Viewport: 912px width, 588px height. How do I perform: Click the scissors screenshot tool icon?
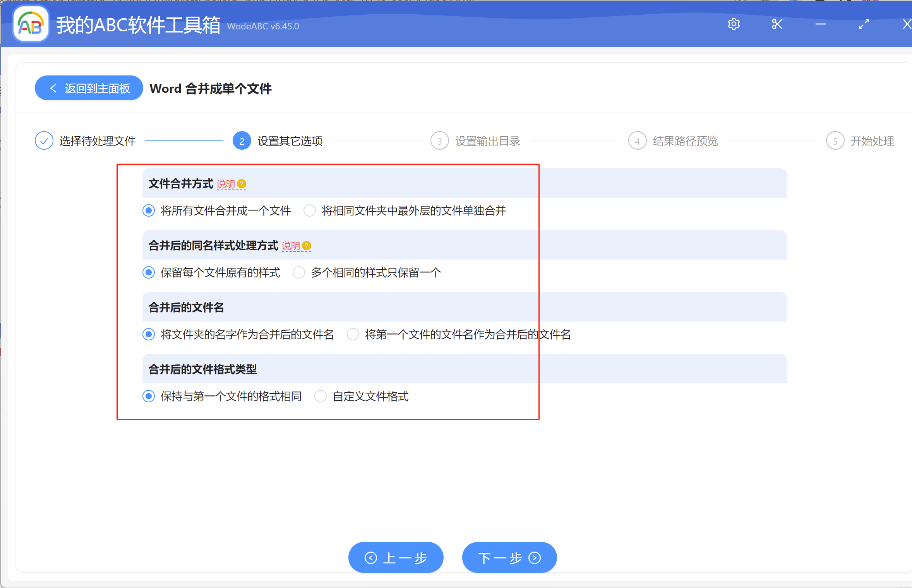(x=777, y=24)
